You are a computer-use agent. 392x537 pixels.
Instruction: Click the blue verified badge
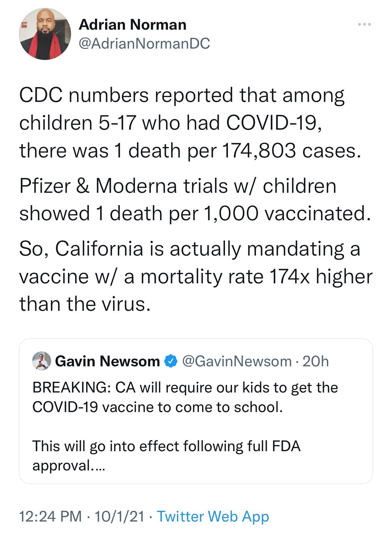coord(171,361)
